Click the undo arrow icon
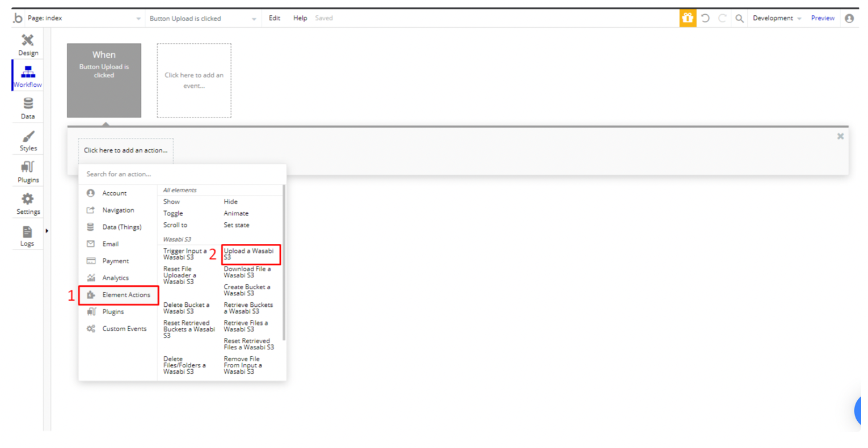The image size is (868, 448). coord(705,18)
